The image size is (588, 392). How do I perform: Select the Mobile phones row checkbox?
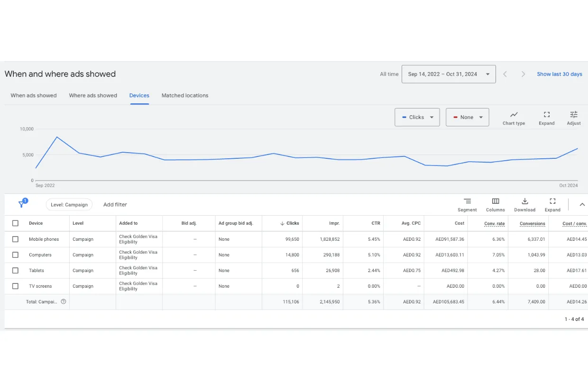(15, 239)
